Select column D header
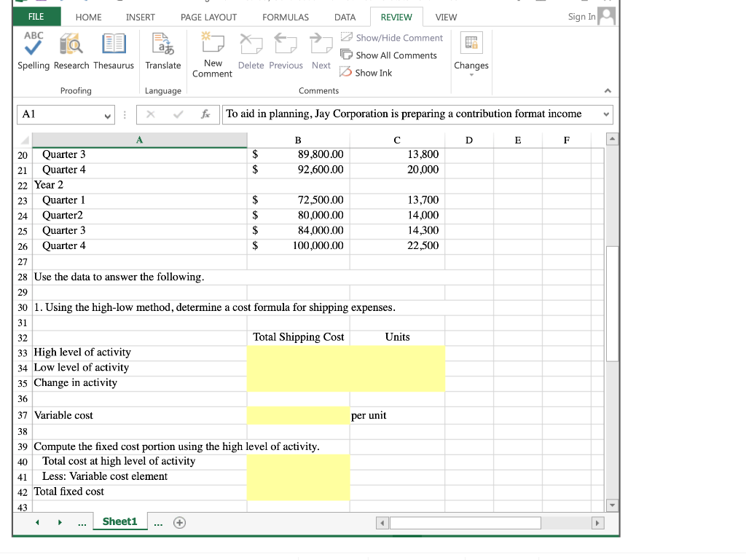Viewport: 746px width, 560px height. pos(469,140)
